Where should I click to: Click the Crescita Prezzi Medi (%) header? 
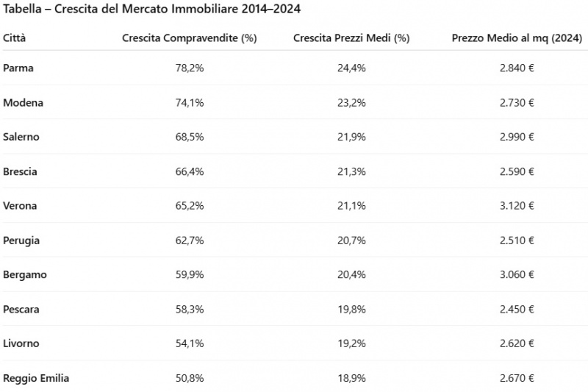coord(351,38)
